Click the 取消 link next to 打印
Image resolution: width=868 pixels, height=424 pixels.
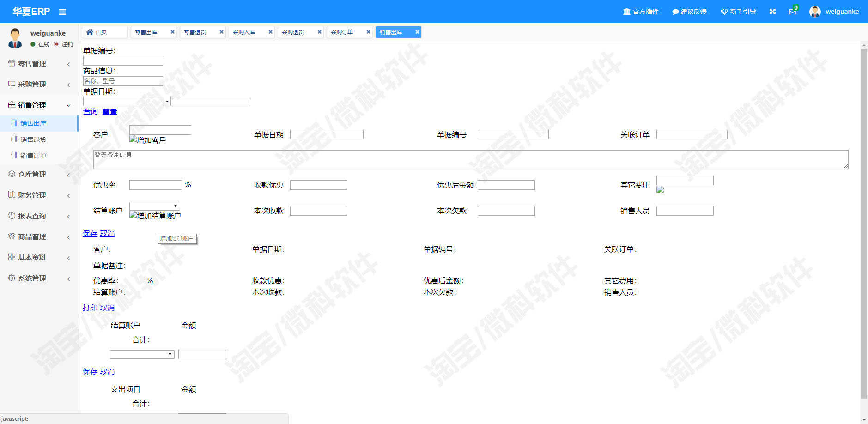pos(107,308)
